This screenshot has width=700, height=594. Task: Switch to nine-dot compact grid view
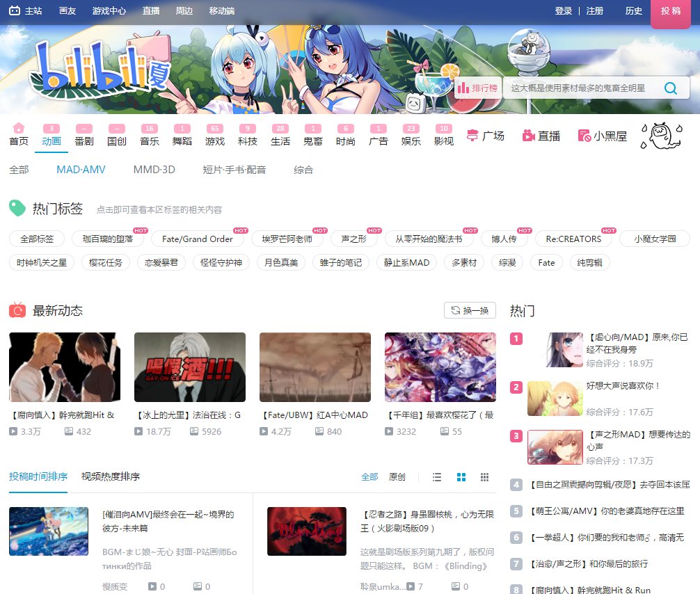484,477
